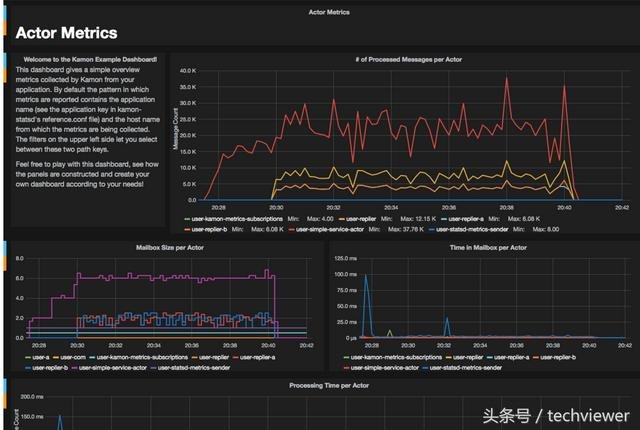The height and width of the screenshot is (430, 640).
Task: Open the '# of Processed Messages per Actor' panel menu
Action: click(x=402, y=60)
